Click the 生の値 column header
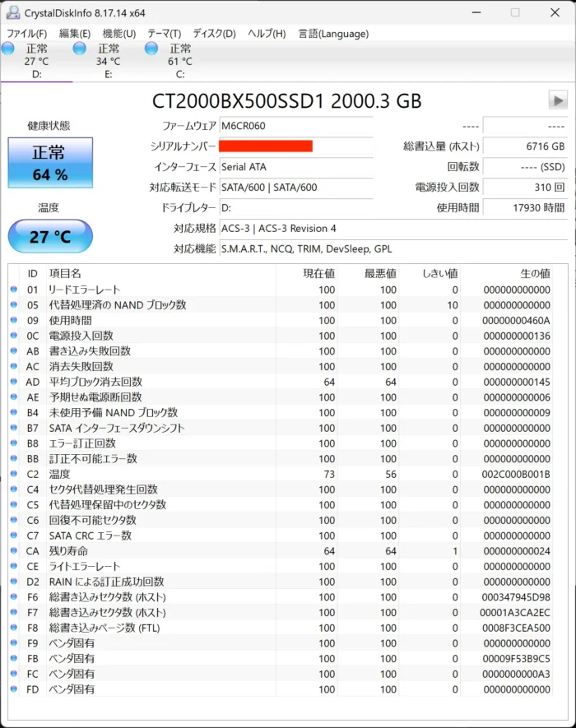Image resolution: width=576 pixels, height=728 pixels. pyautogui.click(x=534, y=273)
